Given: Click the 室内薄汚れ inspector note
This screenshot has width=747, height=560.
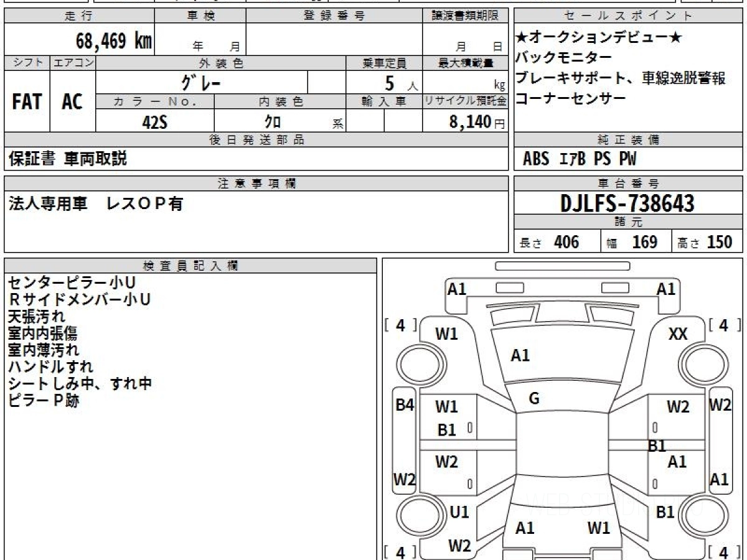Looking at the screenshot, I should click(x=44, y=350).
